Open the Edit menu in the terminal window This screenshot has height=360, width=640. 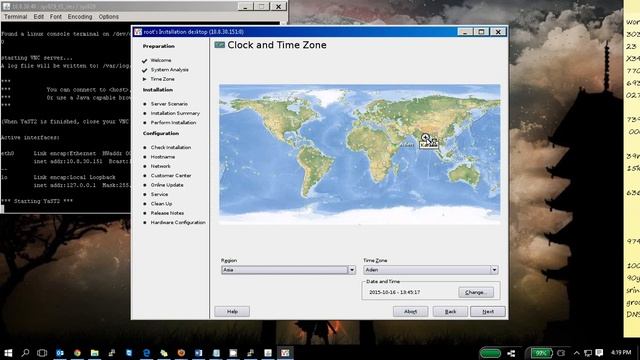pos(38,17)
